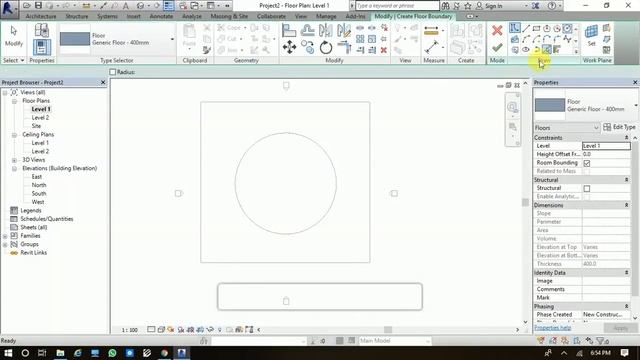Click the Text tool in quick access toolbar
The height and width of the screenshot is (360, 640).
pyautogui.click(x=125, y=6)
